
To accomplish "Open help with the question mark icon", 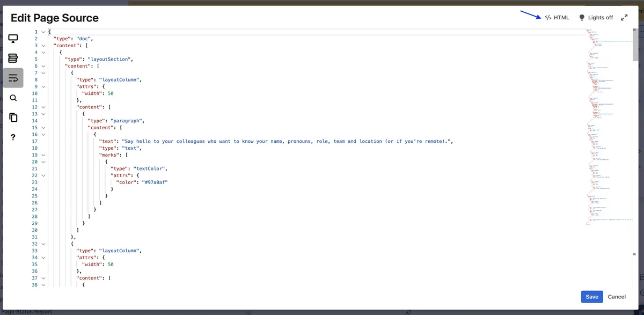I will coord(13,137).
